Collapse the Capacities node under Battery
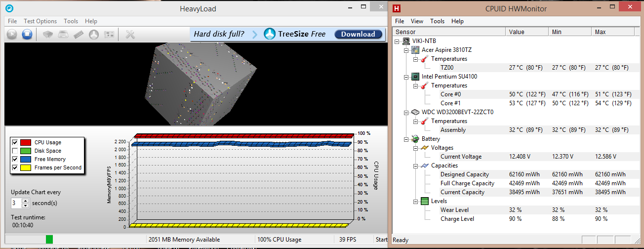Viewport: 644px width, 249px height. 415,166
